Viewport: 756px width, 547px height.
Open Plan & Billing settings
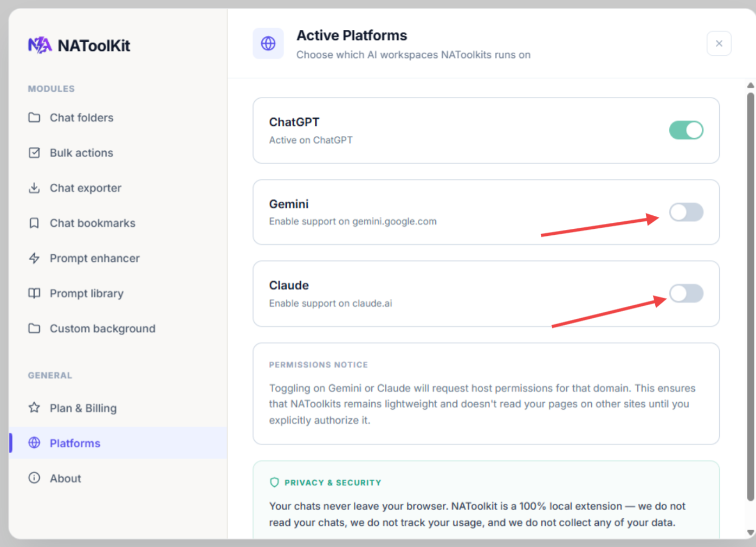[118, 408]
